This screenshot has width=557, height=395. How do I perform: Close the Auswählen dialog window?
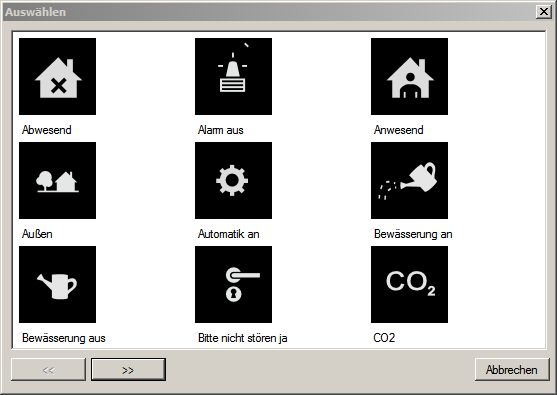tap(544, 12)
